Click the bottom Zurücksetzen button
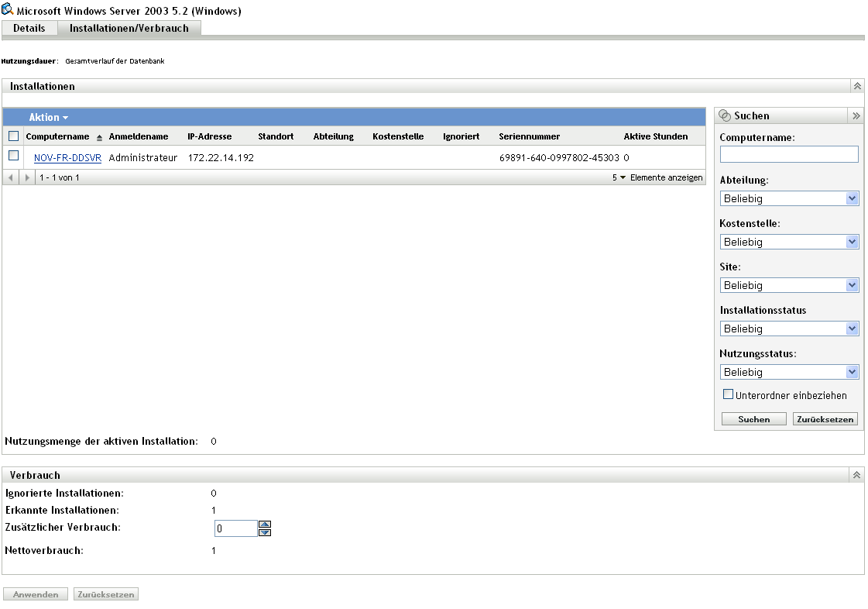 [106, 594]
